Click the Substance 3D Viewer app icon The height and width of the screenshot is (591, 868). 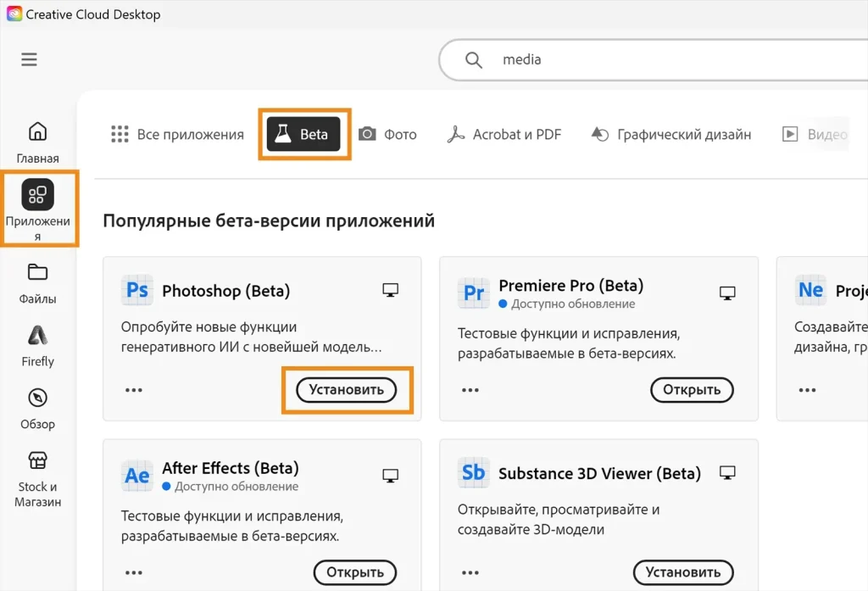[474, 473]
